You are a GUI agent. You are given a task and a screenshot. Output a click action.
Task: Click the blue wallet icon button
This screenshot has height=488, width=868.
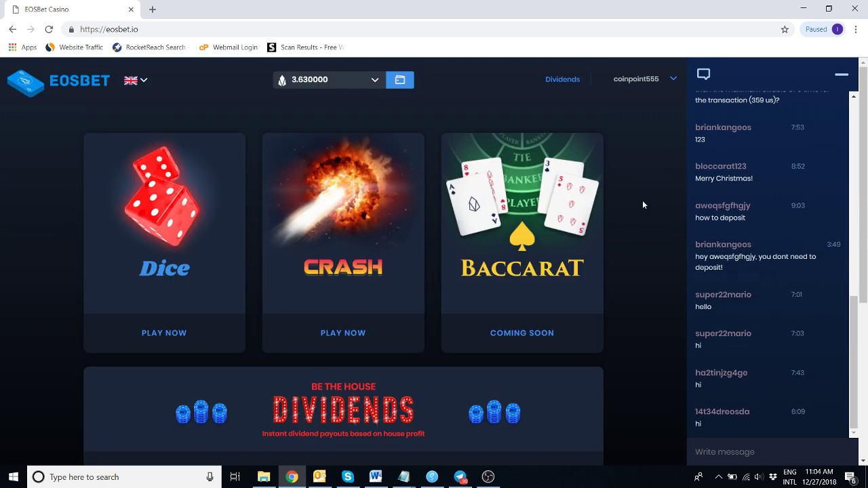tap(400, 80)
